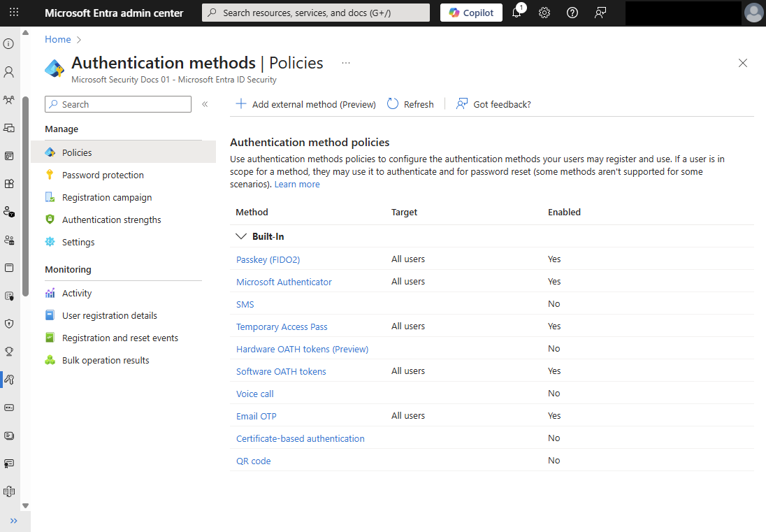The width and height of the screenshot is (766, 532).
Task: Open the notifications bell icon
Action: (517, 12)
